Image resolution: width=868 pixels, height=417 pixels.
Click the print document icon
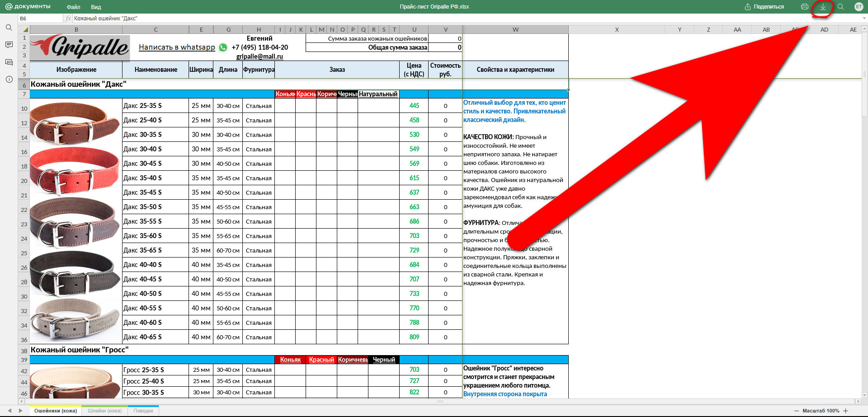point(805,7)
